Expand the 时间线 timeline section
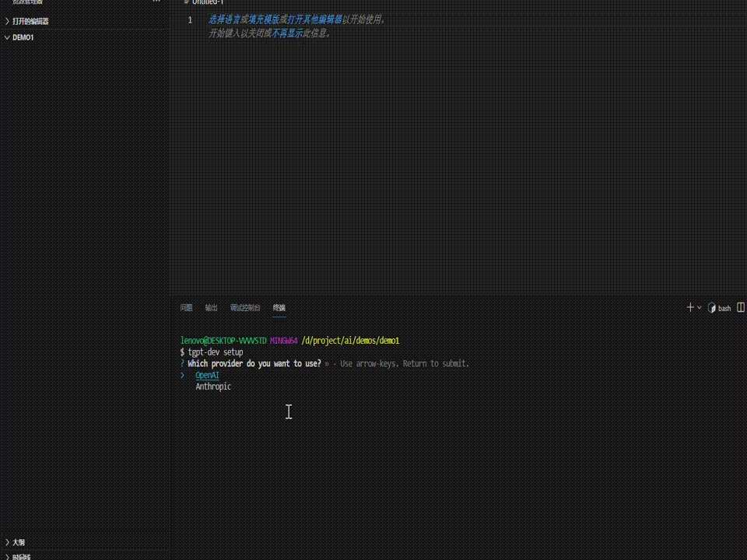Screen dimensions: 747x560 [19, 557]
